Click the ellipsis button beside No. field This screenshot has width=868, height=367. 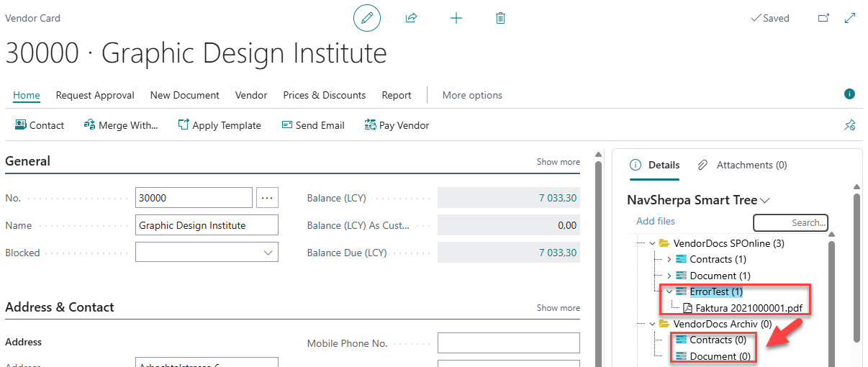267,197
